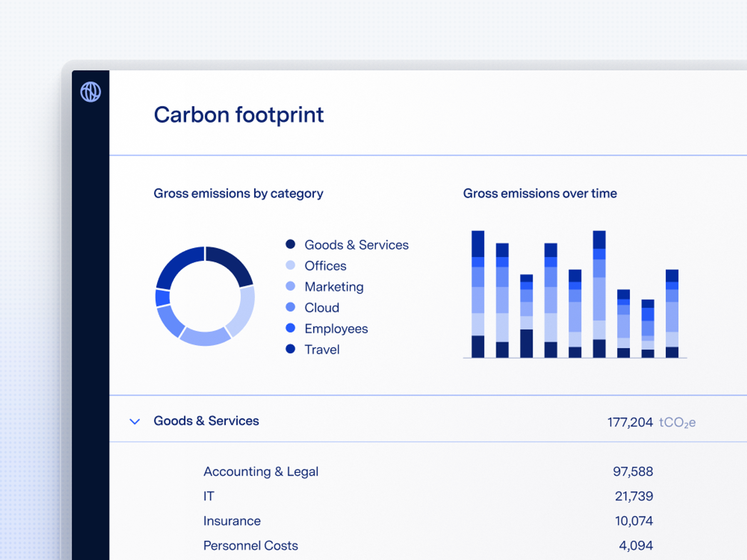Select the Marketing legend entry
This screenshot has width=747, height=560.
[x=334, y=287]
